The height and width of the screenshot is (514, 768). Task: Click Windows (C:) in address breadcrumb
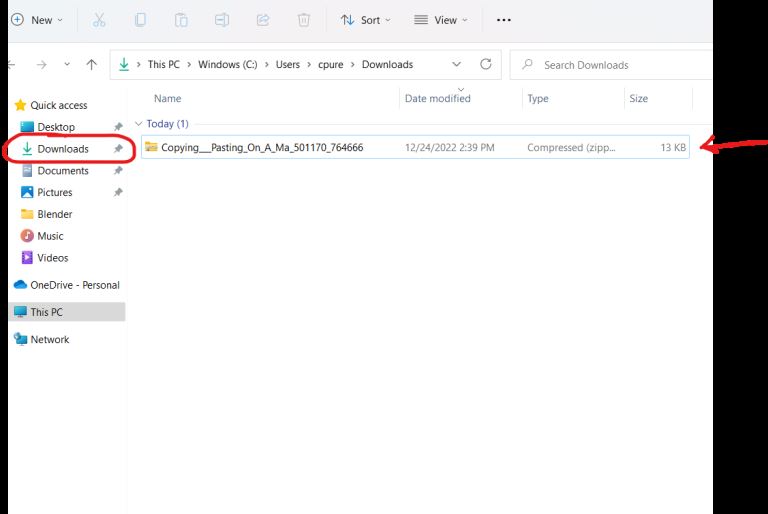228,65
